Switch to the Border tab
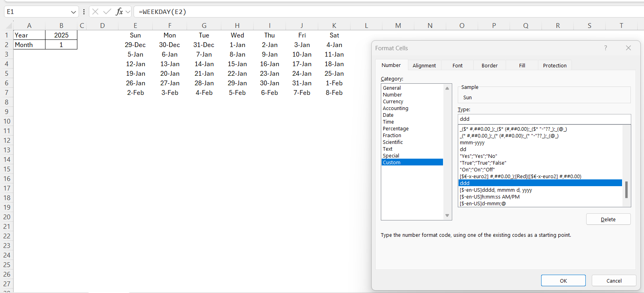 point(490,65)
